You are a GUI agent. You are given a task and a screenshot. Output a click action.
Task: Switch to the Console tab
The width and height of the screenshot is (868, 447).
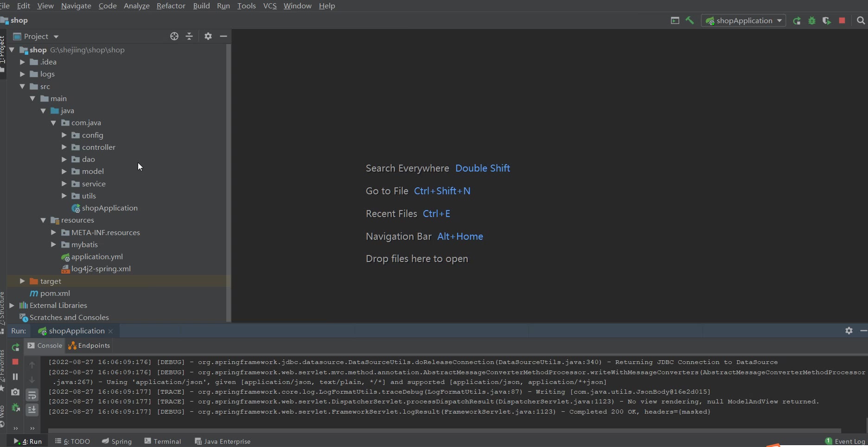point(45,345)
